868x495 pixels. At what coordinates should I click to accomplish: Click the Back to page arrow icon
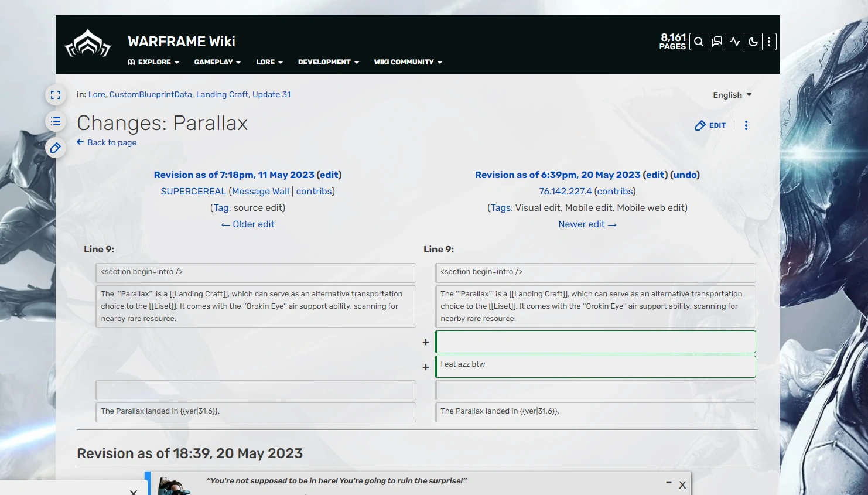click(x=80, y=142)
